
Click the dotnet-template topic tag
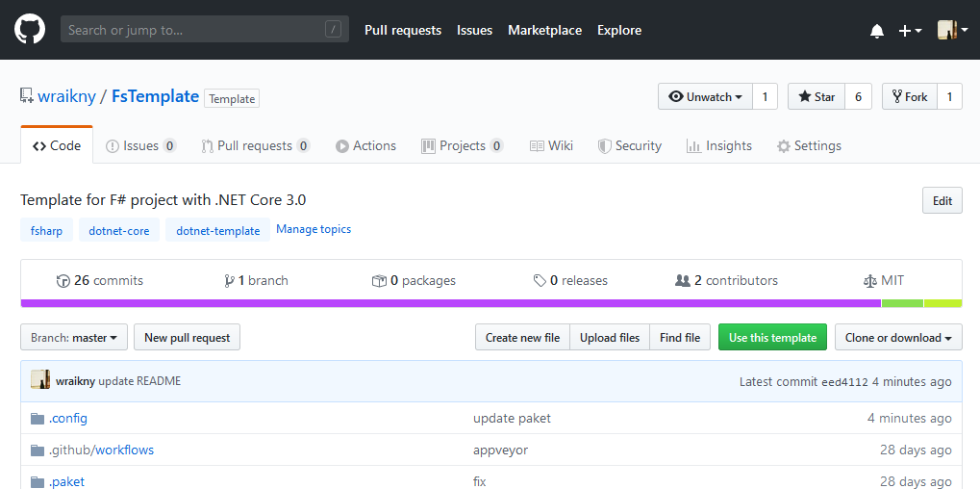click(x=217, y=230)
